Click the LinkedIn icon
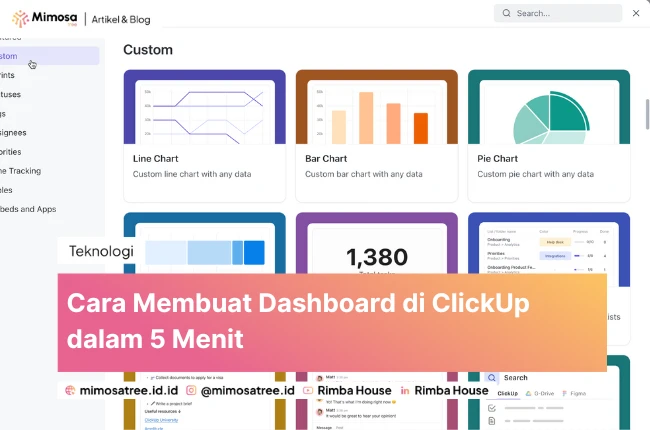This screenshot has width=650, height=430. point(405,390)
